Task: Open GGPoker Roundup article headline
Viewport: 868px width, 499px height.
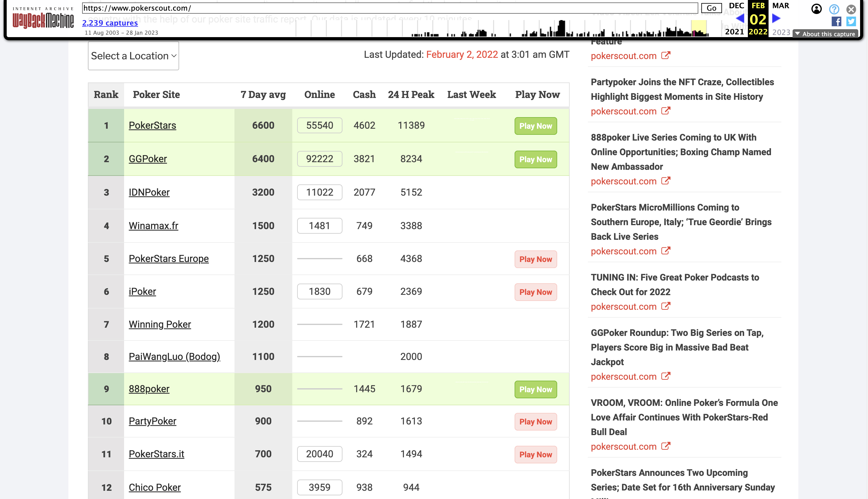Action: [x=677, y=347]
